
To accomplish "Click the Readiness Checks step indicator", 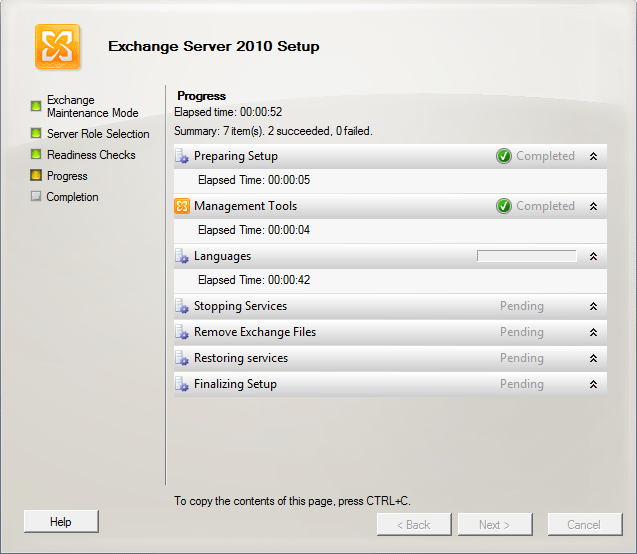I will [36, 154].
